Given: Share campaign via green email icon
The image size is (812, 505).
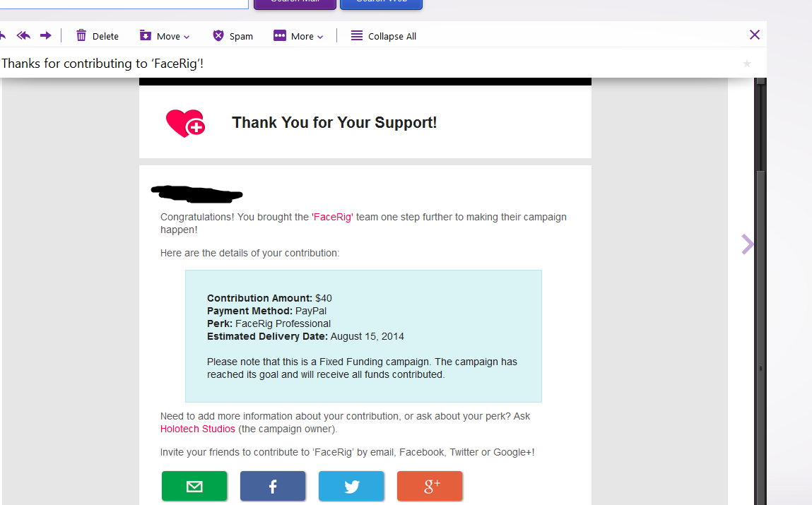Looking at the screenshot, I should point(194,486).
